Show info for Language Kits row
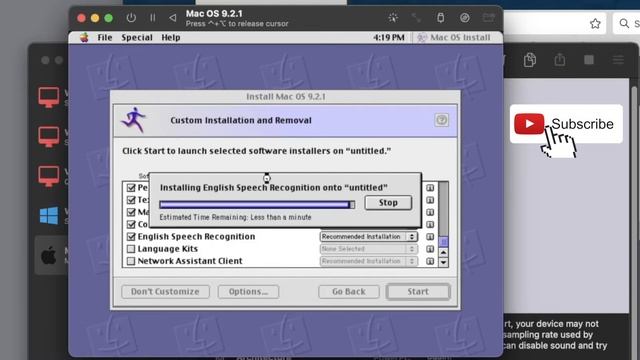The width and height of the screenshot is (640, 360). pos(430,249)
